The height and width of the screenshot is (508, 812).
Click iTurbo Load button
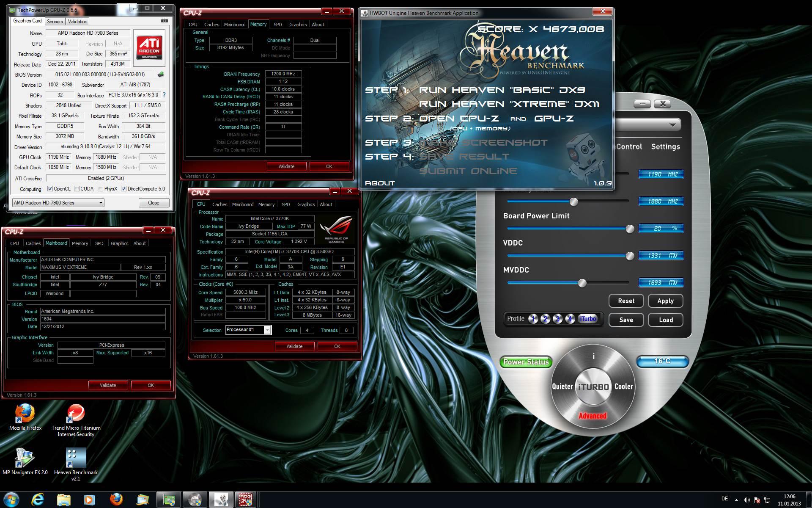tap(666, 320)
